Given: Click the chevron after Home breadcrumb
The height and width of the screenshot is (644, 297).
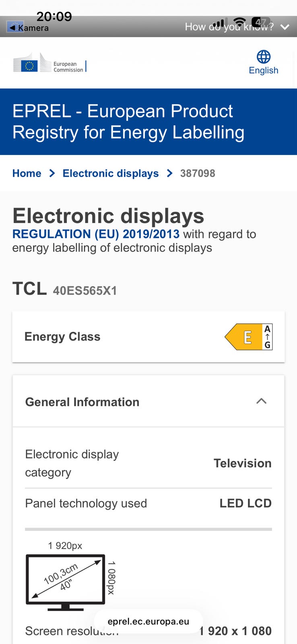Looking at the screenshot, I should point(52,173).
